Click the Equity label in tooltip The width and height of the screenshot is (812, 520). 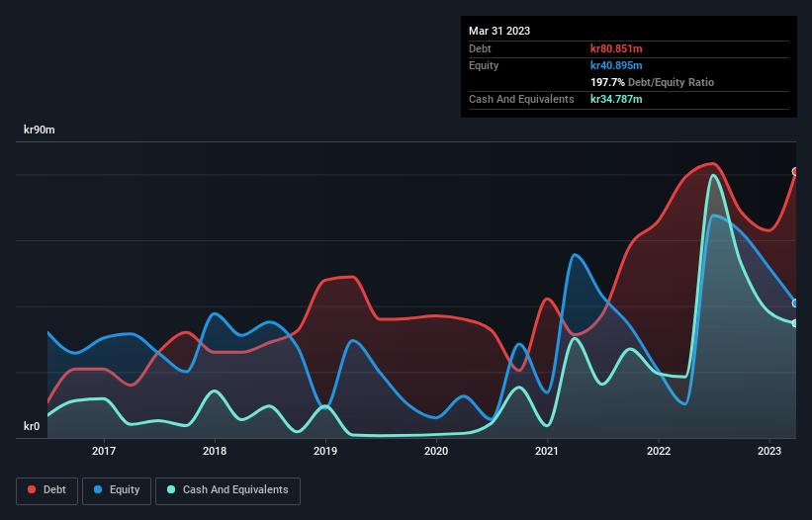click(484, 65)
